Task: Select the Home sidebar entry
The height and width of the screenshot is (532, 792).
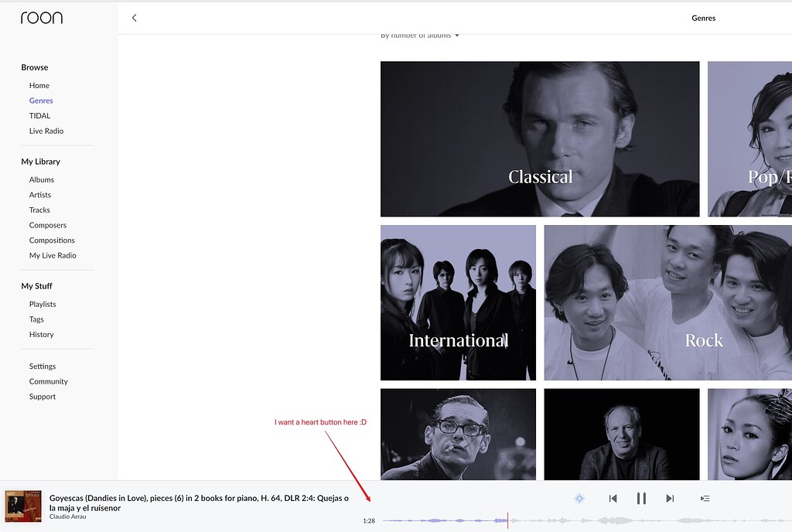Action: point(39,85)
